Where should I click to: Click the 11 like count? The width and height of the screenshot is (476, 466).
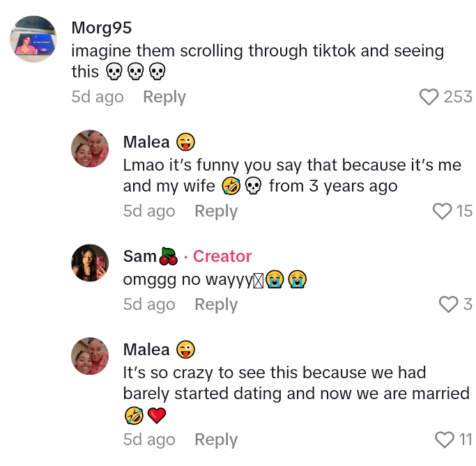point(465,440)
